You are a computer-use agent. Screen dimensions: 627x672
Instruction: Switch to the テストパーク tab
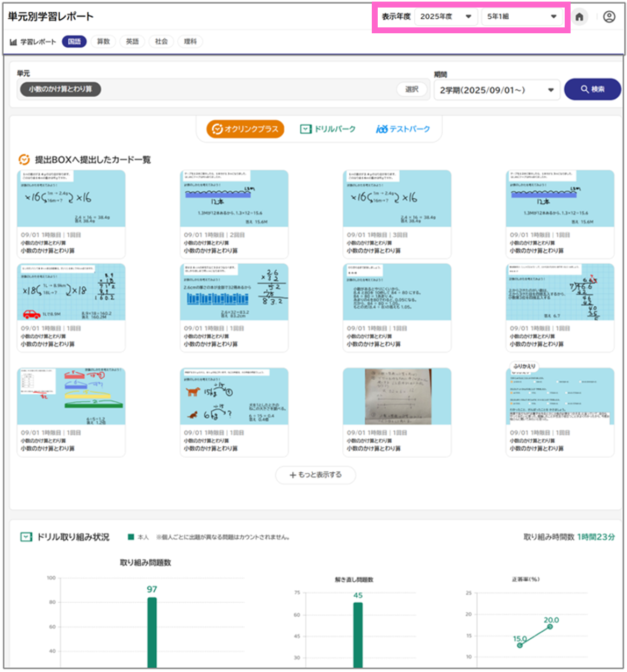point(403,129)
